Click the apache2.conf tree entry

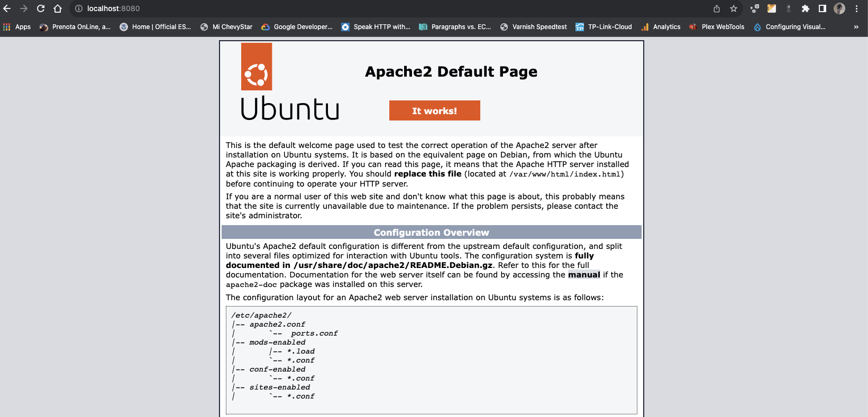pyautogui.click(x=277, y=325)
